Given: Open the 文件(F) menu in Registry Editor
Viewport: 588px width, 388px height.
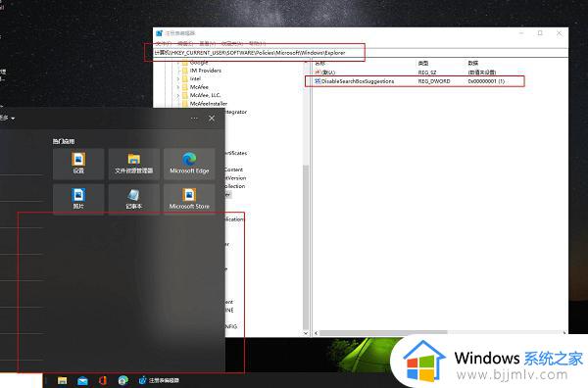Looking at the screenshot, I should tap(164, 43).
